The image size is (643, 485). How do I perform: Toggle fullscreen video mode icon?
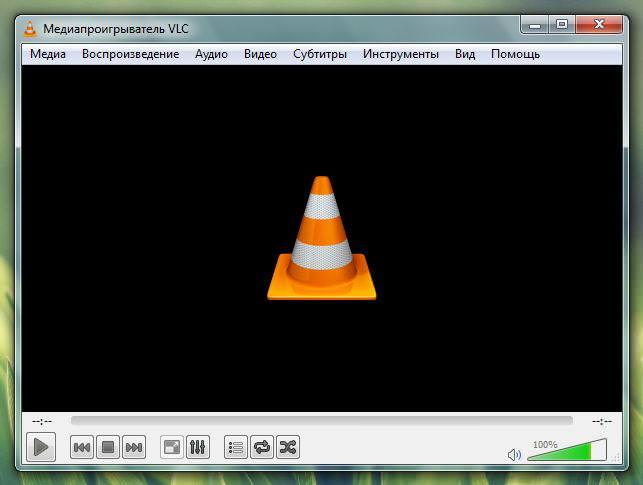coord(171,447)
